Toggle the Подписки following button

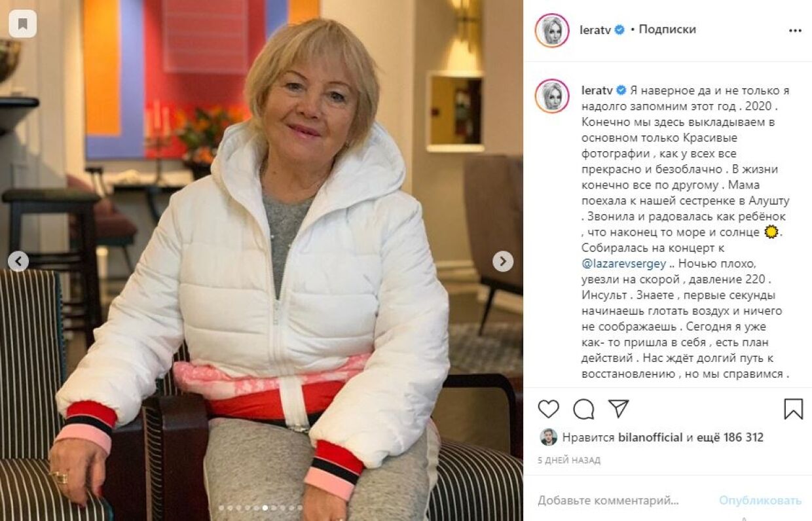667,29
